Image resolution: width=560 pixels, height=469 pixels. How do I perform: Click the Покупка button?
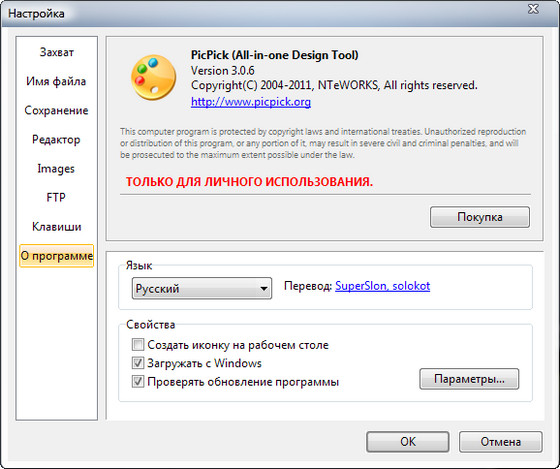(480, 217)
